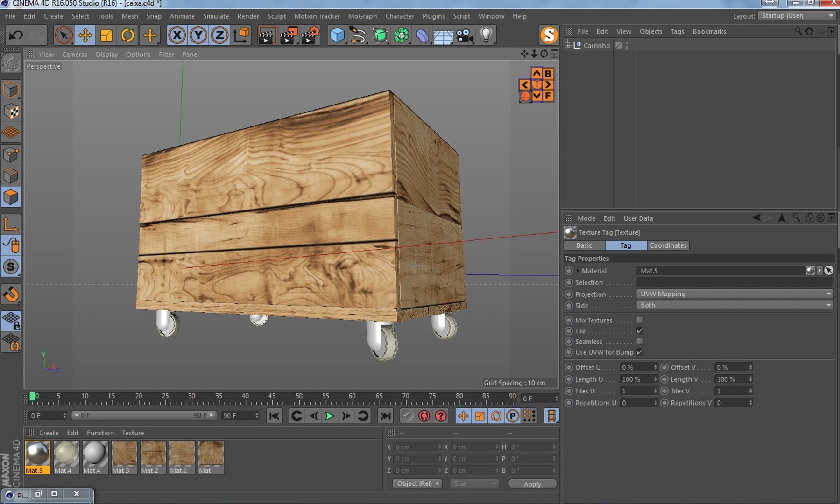
Task: Open the spline pen tool icon
Action: 358,35
